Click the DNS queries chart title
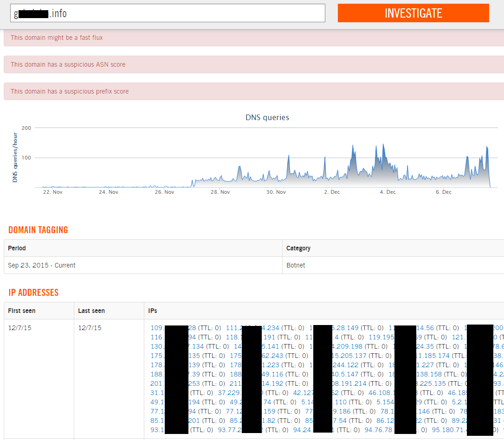The width and height of the screenshot is (504, 440). [267, 118]
